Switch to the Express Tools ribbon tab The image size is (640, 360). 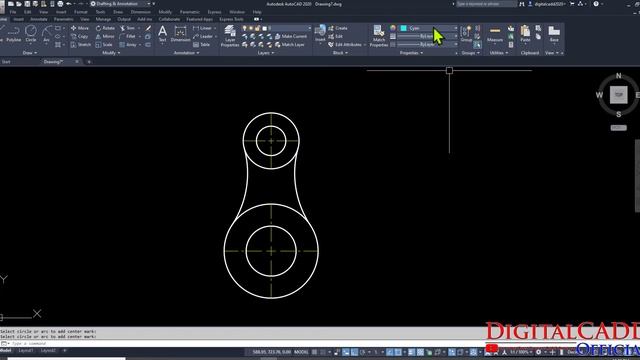click(x=231, y=19)
